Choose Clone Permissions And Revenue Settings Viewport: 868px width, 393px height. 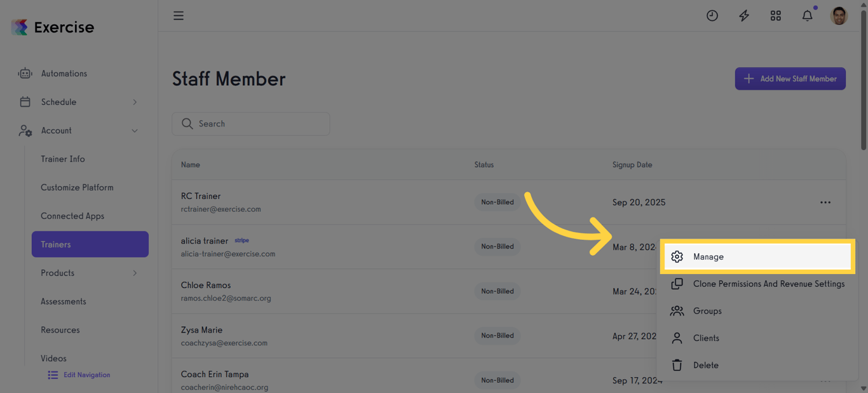click(x=768, y=284)
